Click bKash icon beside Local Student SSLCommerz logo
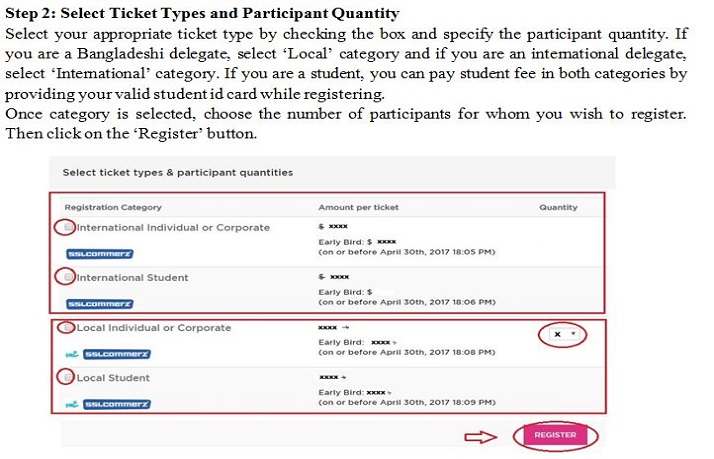Image resolution: width=714 pixels, height=459 pixels. coord(72,403)
